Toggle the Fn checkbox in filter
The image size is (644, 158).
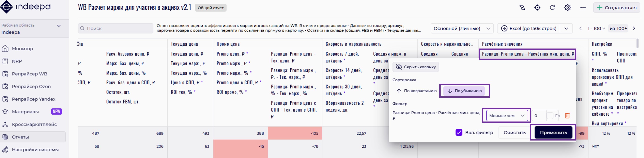(550, 116)
